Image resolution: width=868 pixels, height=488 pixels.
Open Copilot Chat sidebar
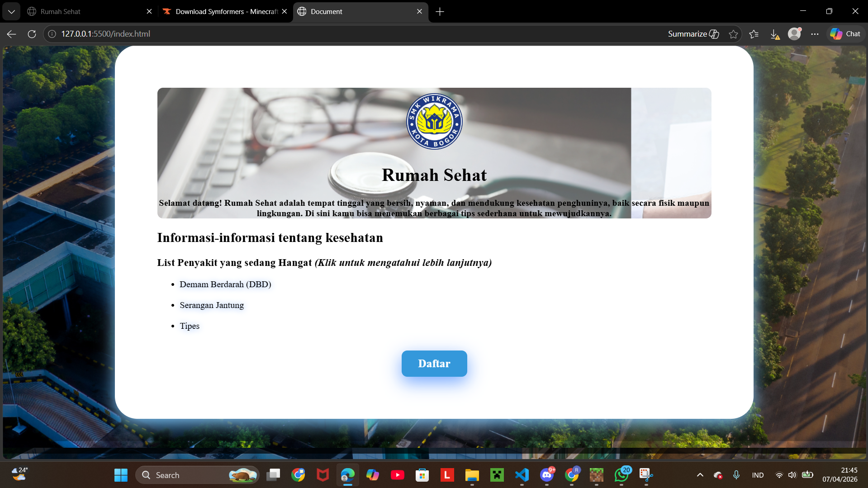845,34
